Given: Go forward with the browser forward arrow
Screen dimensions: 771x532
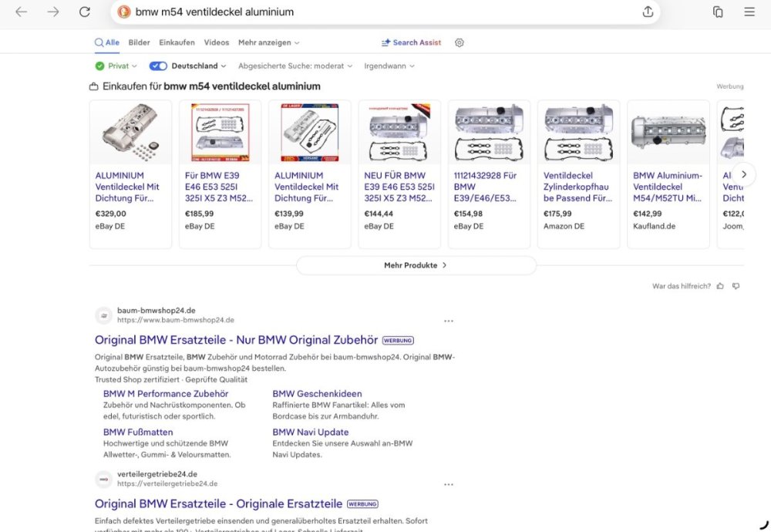Looking at the screenshot, I should point(53,12).
